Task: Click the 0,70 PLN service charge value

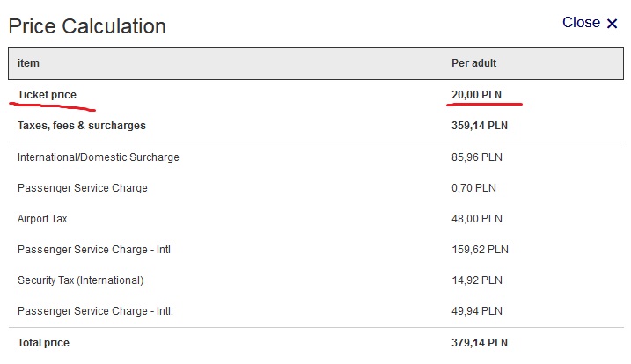Action: (x=473, y=188)
